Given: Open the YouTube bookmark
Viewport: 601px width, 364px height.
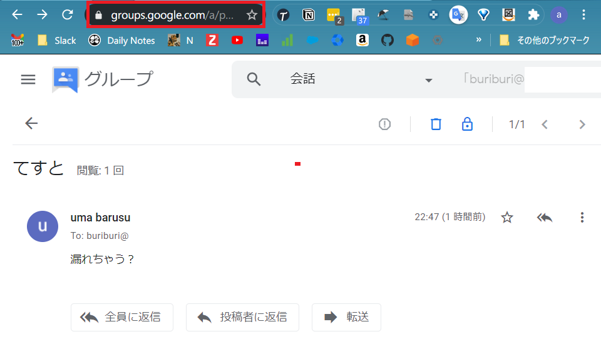Looking at the screenshot, I should click(x=237, y=40).
